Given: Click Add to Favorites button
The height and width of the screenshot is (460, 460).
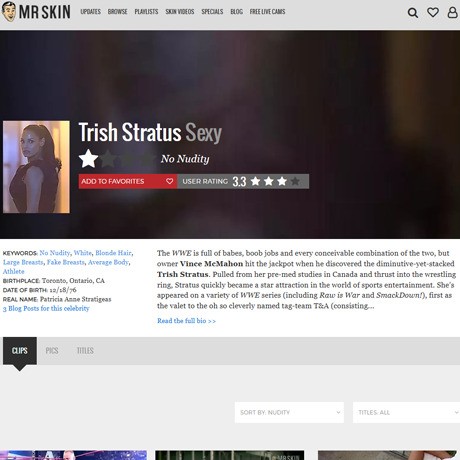Looking at the screenshot, I should (128, 181).
